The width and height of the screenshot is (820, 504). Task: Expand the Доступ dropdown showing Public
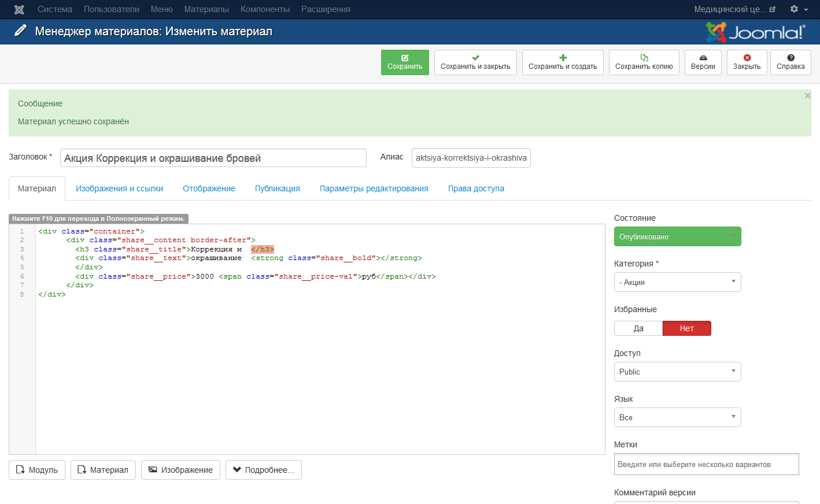[x=677, y=372]
